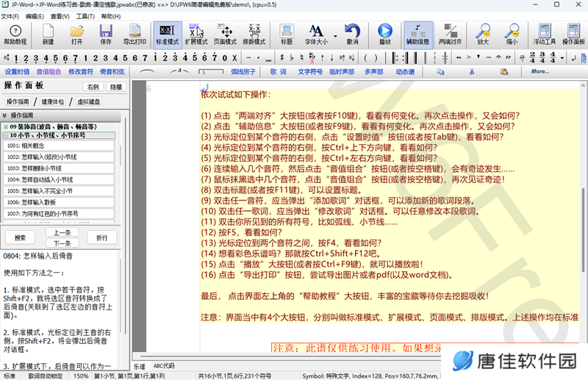
Task: Insert the left parenthesis symbol
Action: [365, 58]
